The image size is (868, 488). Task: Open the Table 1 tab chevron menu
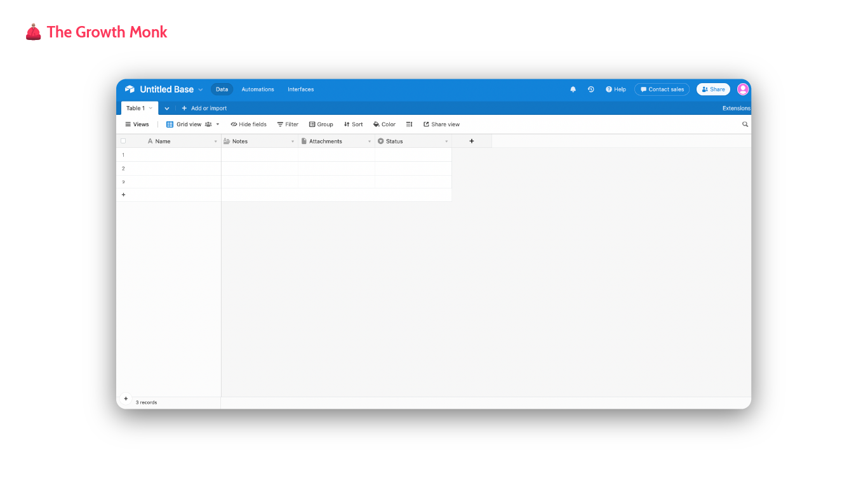pos(150,109)
